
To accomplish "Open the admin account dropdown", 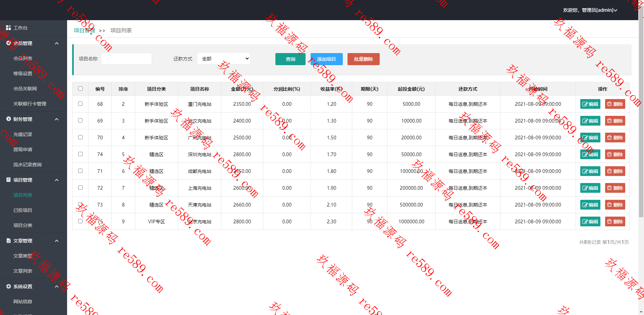I will click(590, 10).
